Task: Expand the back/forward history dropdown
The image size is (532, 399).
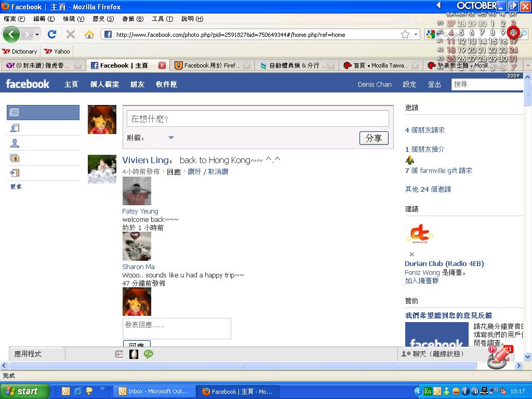Action: 37,34
